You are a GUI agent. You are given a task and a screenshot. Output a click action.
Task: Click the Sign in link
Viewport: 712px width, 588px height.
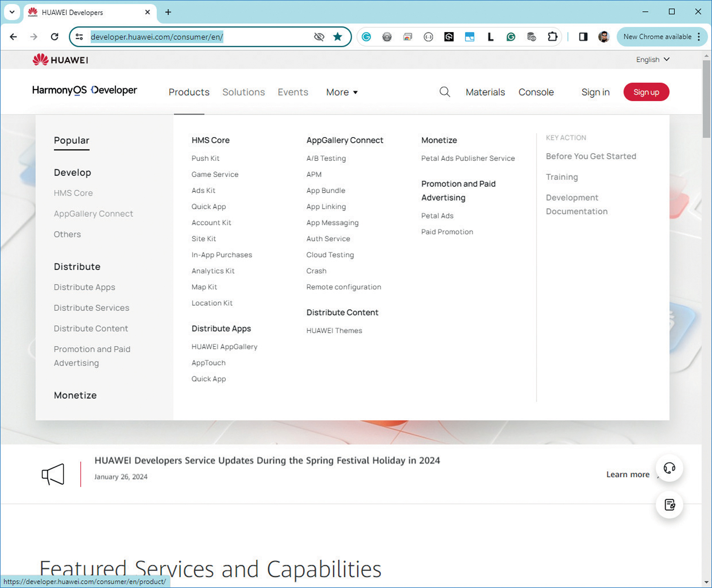click(x=595, y=92)
